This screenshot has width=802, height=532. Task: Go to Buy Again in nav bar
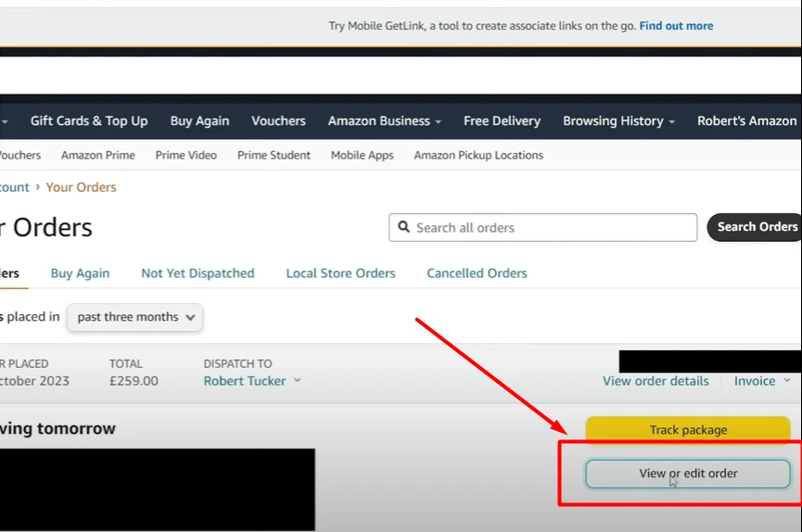click(x=199, y=120)
